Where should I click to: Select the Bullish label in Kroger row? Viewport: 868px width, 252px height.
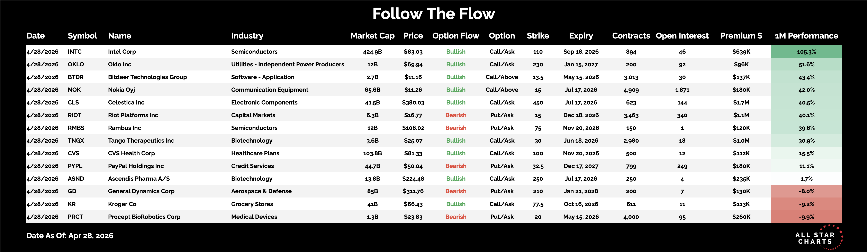coord(455,204)
